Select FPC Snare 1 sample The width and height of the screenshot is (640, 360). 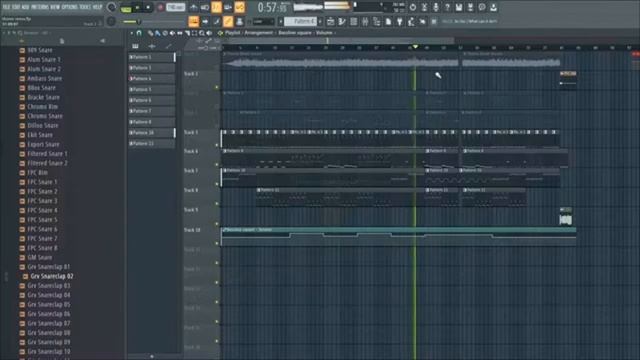(x=42, y=182)
